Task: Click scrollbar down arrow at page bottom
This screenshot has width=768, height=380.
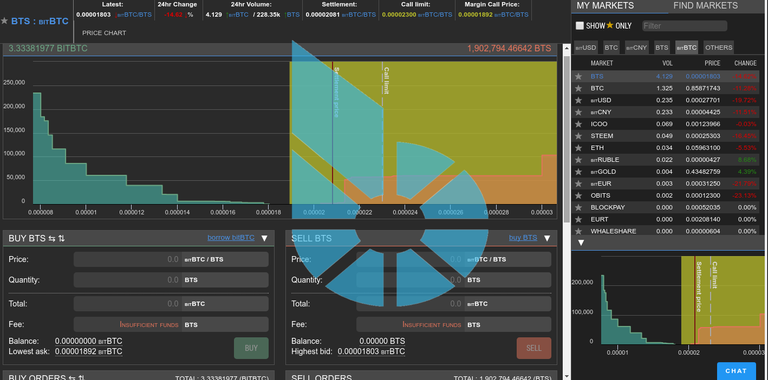Action: pos(567,376)
